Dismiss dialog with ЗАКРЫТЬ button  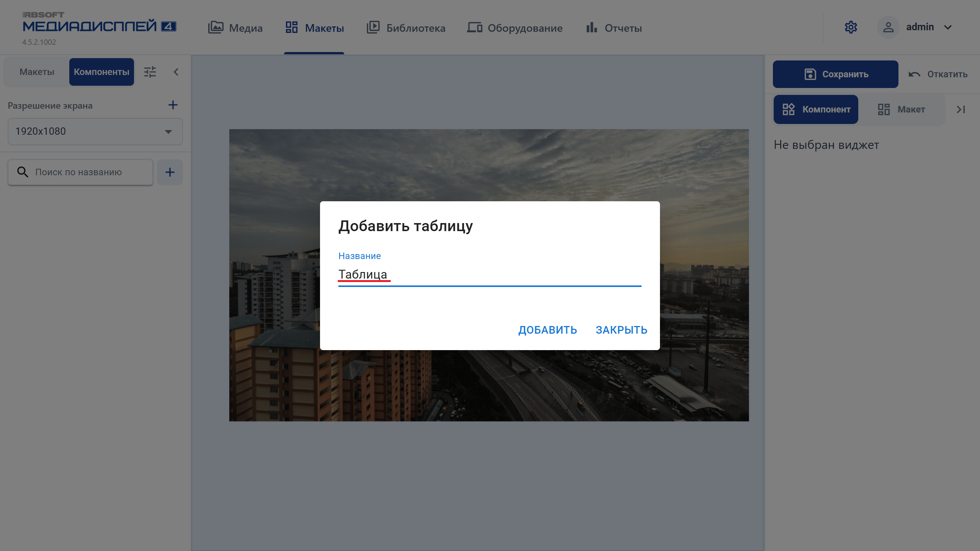coord(621,330)
